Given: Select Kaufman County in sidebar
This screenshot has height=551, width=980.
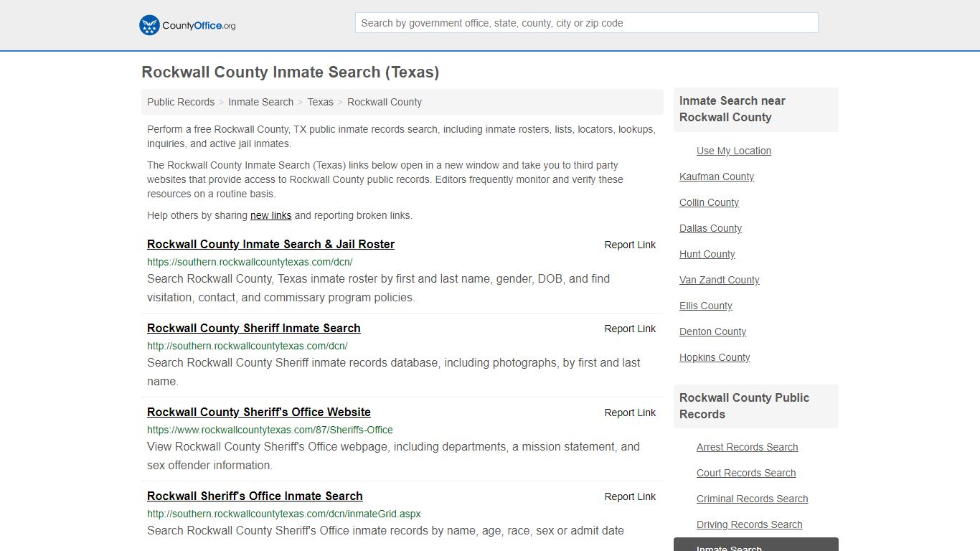Looking at the screenshot, I should coord(717,176).
